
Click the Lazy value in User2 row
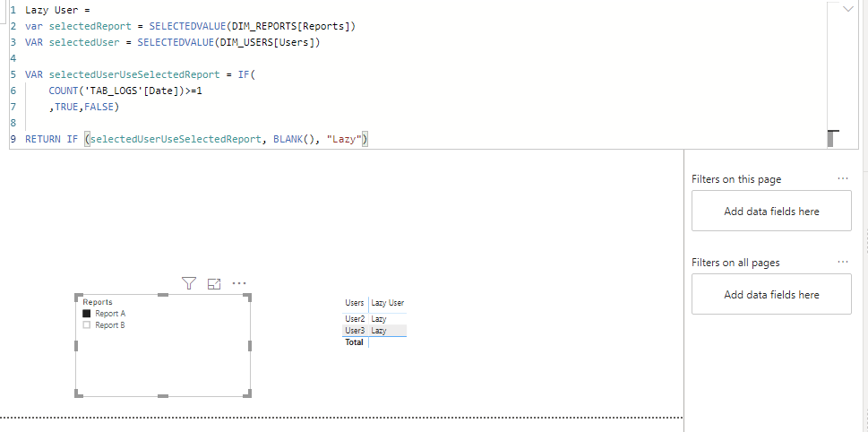pos(379,319)
